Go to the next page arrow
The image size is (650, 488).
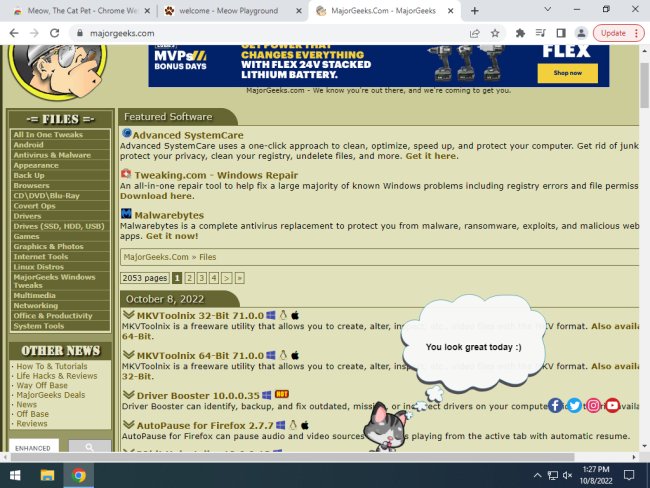pyautogui.click(x=226, y=278)
